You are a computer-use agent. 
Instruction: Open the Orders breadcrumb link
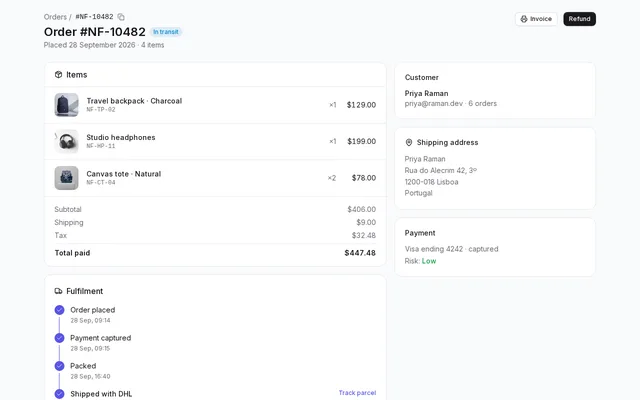(x=55, y=17)
